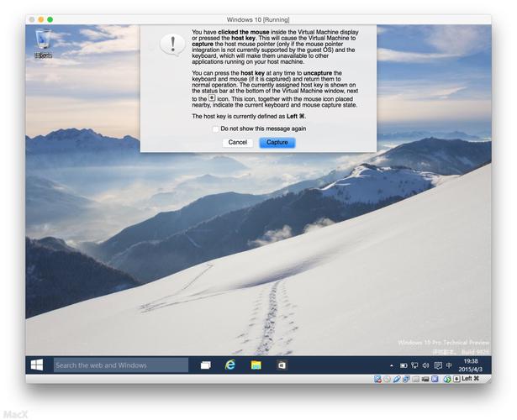Viewport: 517px width, 420px height.
Task: Click the VirtualBox network adapters indicator
Action: 406,379
